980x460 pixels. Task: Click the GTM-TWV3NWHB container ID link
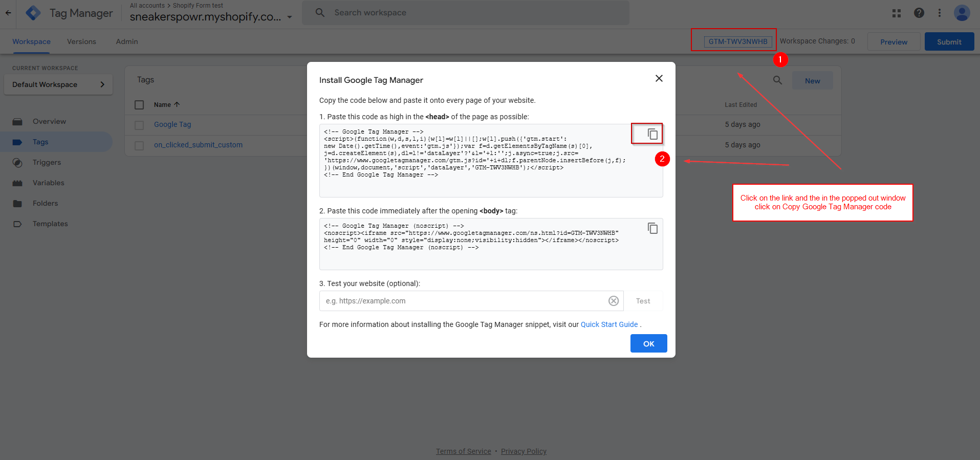738,41
